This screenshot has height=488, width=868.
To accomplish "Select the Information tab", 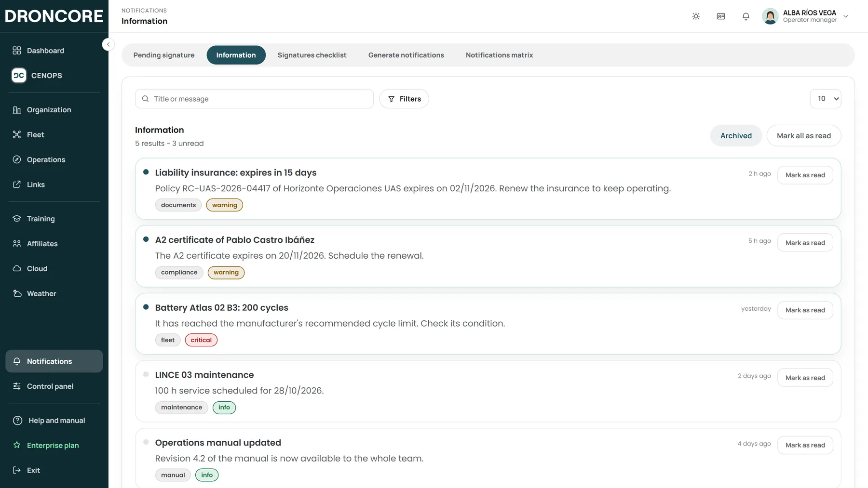I will 236,55.
